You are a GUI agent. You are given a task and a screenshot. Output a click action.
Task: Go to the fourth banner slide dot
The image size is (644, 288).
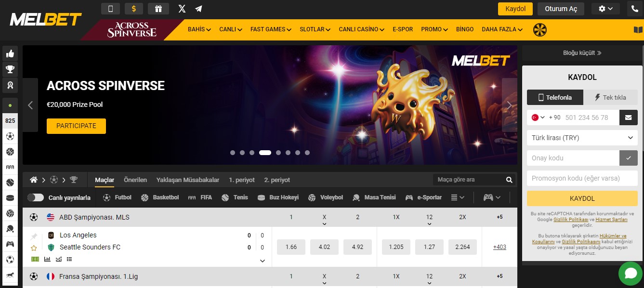click(265, 153)
